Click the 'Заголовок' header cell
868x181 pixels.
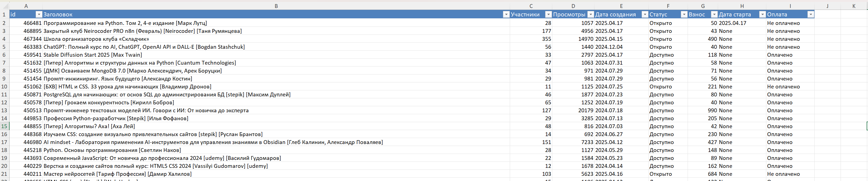tap(276, 15)
